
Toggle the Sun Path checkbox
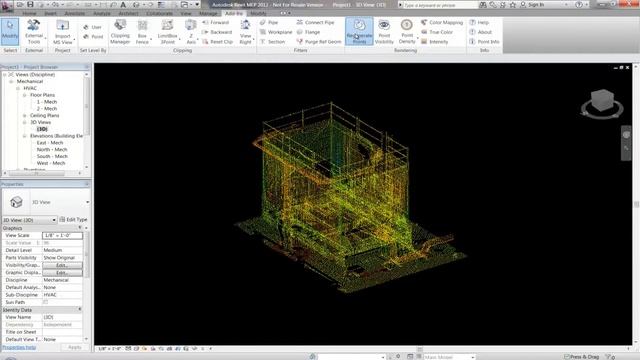45,302
